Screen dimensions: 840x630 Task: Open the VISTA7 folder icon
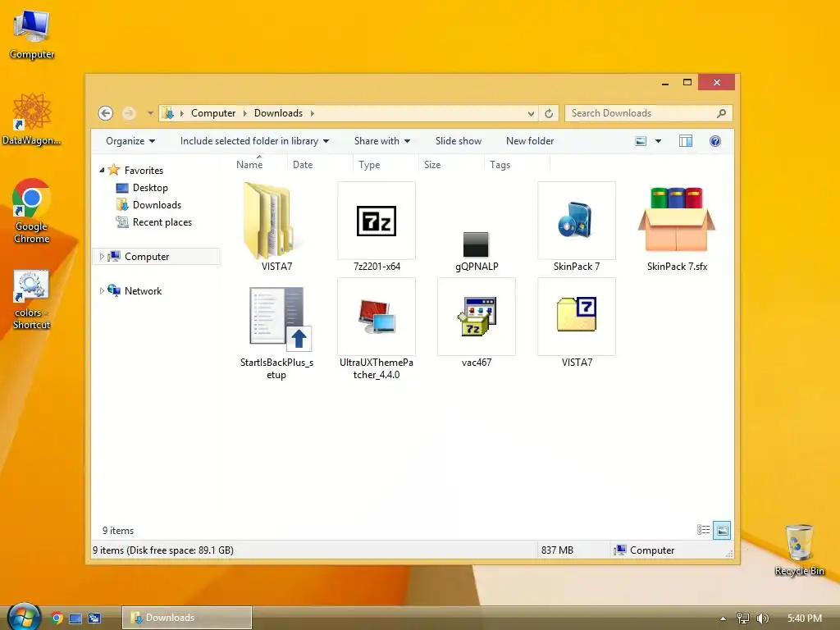coord(269,221)
